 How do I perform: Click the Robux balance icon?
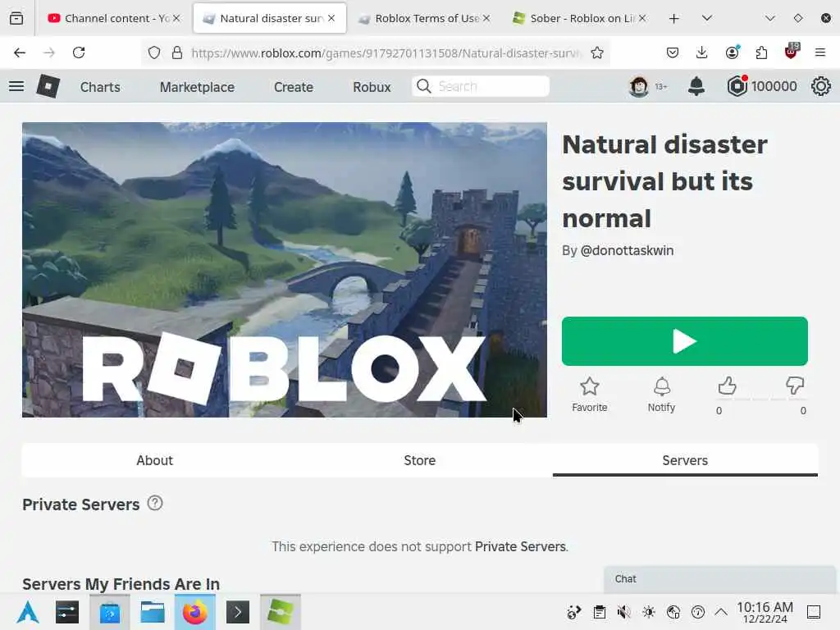tap(737, 86)
